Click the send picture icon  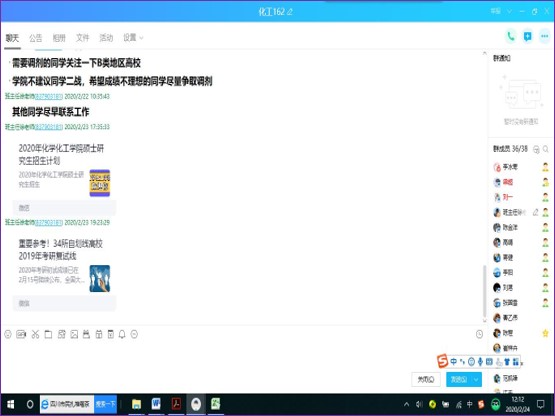[74, 334]
